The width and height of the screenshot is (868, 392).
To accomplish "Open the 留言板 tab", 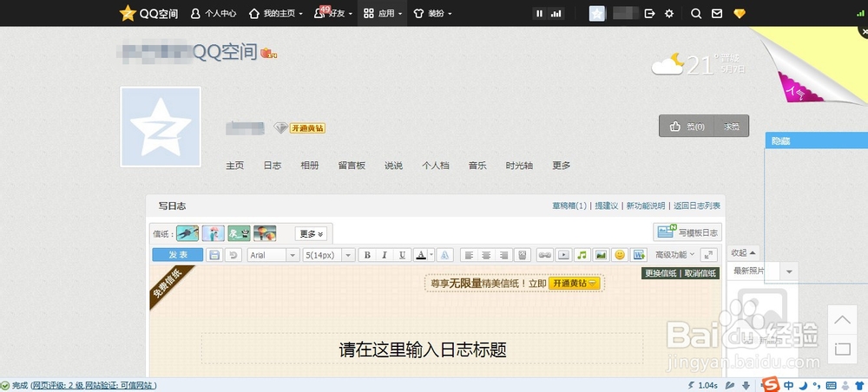I will (352, 166).
